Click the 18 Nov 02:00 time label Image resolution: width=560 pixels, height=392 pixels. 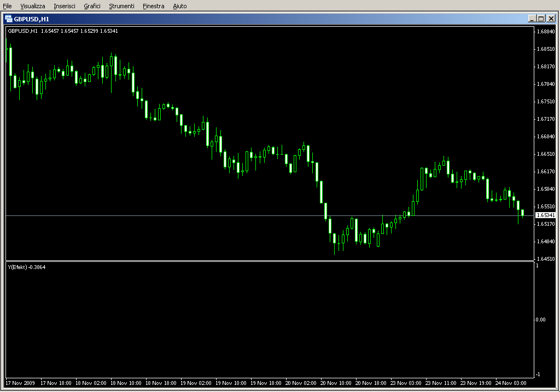[91, 383]
